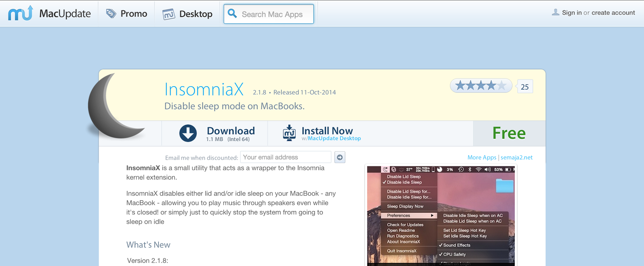Screen dimensions: 644x266
Task: Click the green Free price label
Action: (509, 133)
